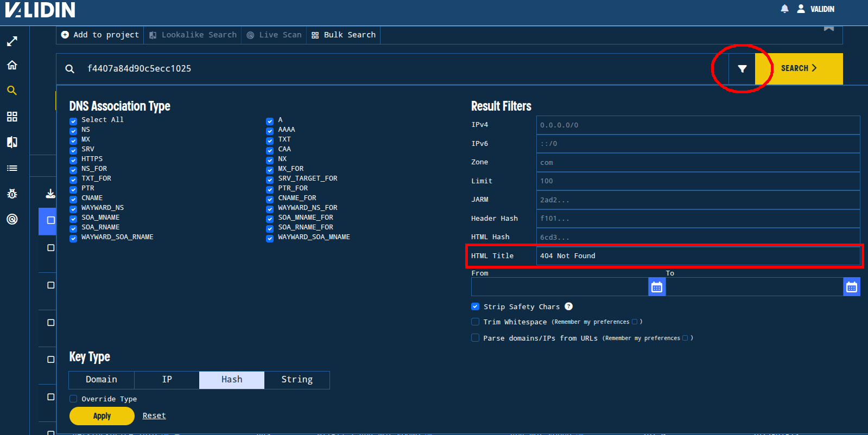This screenshot has height=435, width=868.
Task: Uncheck the PTR_FOR checkbox
Action: [270, 189]
